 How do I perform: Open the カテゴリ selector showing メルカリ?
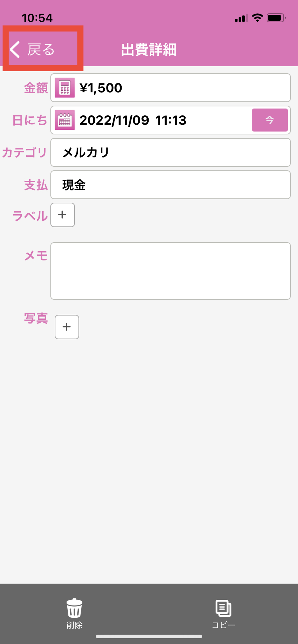click(171, 152)
